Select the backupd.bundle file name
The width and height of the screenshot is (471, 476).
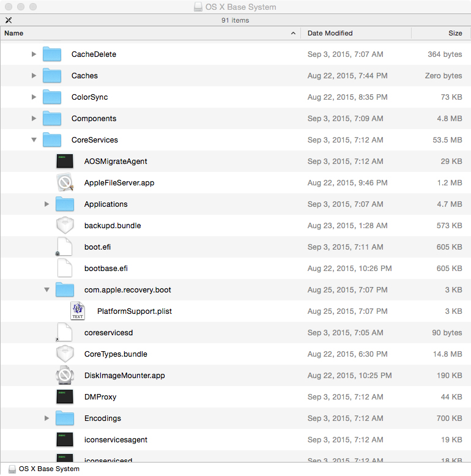pyautogui.click(x=113, y=226)
